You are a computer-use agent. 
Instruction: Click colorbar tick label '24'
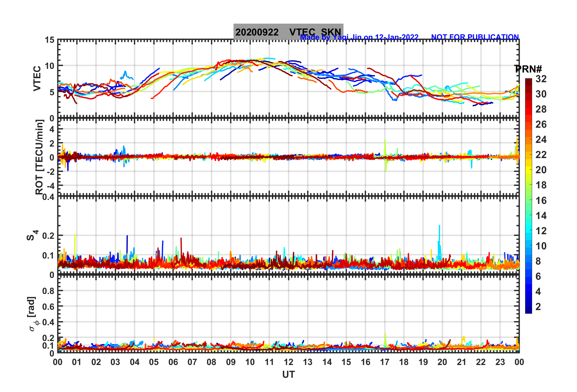(541, 140)
